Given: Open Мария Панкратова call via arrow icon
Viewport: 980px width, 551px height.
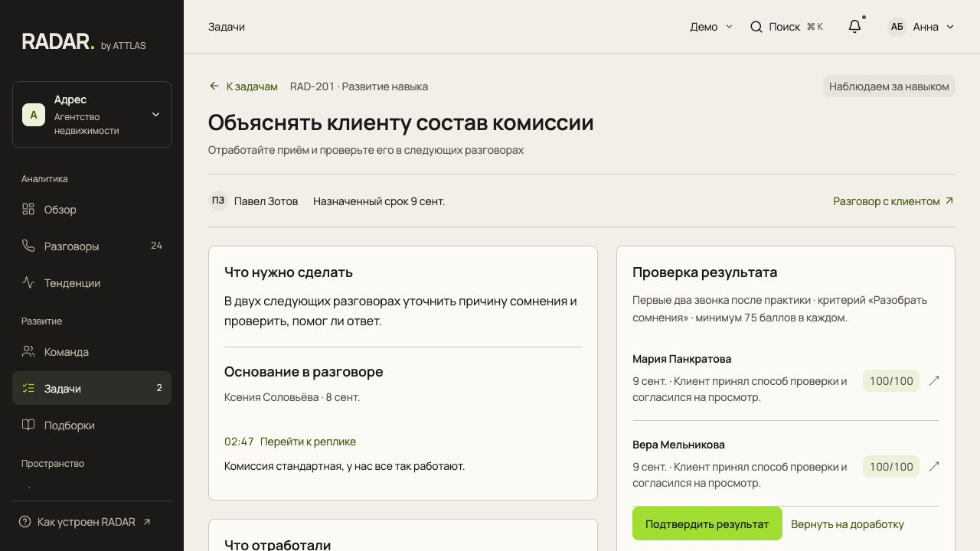Looking at the screenshot, I should (934, 380).
